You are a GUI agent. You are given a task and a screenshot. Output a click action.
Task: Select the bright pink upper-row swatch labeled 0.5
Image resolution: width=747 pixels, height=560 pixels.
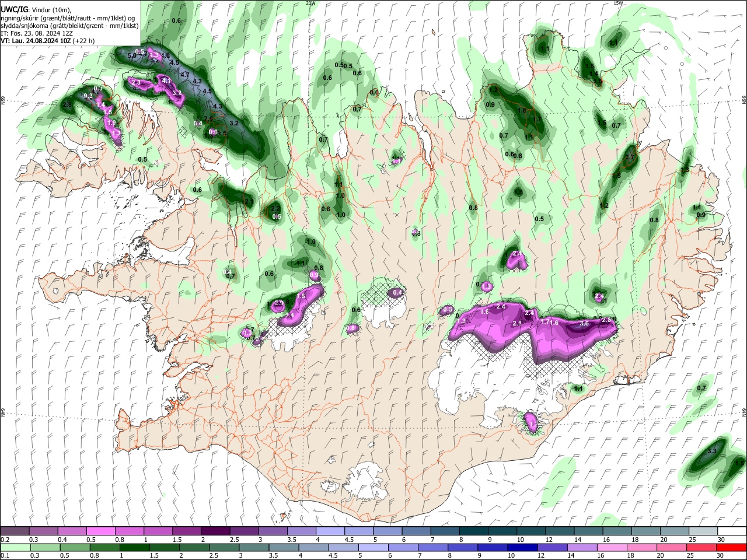(x=100, y=531)
